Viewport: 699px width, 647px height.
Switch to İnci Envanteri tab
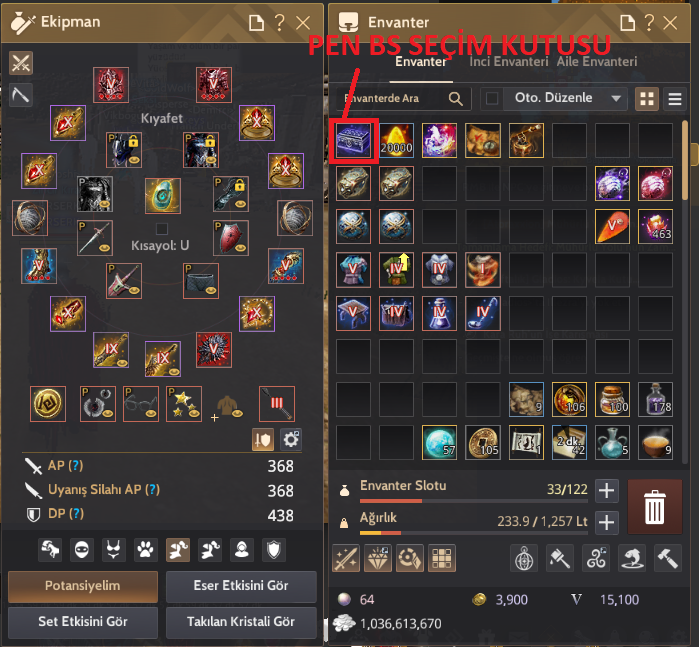(x=509, y=62)
